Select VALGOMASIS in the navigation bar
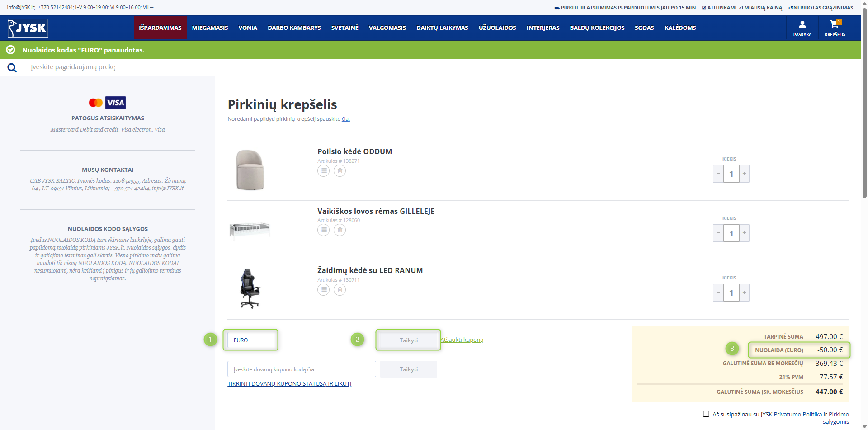The image size is (868, 430). [x=387, y=28]
